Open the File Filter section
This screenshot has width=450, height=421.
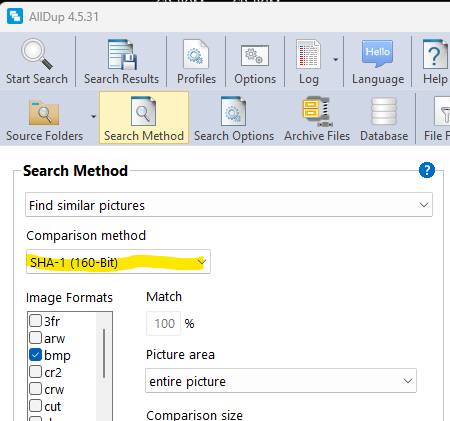[x=437, y=119]
